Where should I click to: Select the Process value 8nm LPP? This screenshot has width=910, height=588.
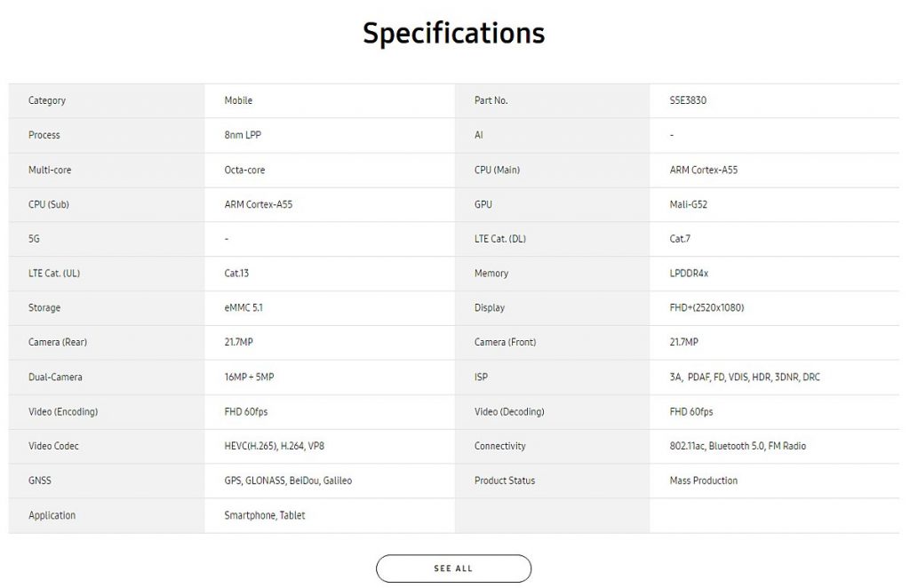click(x=243, y=135)
